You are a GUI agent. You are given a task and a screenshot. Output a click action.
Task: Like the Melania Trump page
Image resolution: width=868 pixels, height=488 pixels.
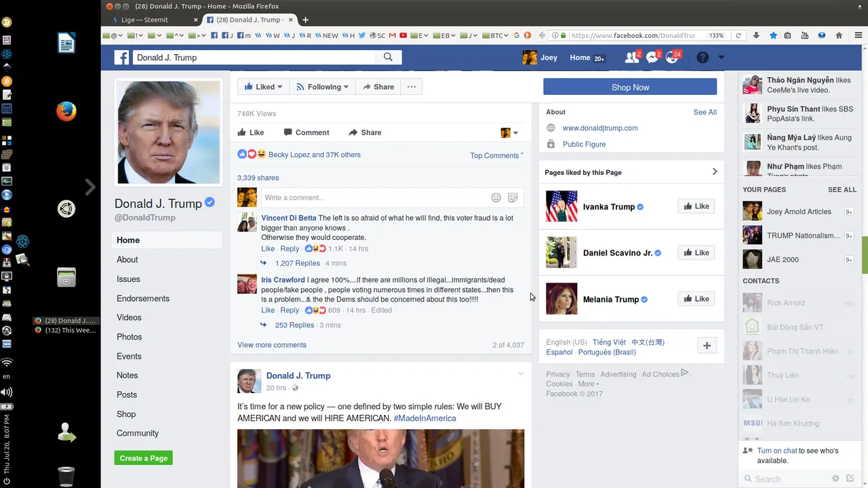click(x=696, y=299)
